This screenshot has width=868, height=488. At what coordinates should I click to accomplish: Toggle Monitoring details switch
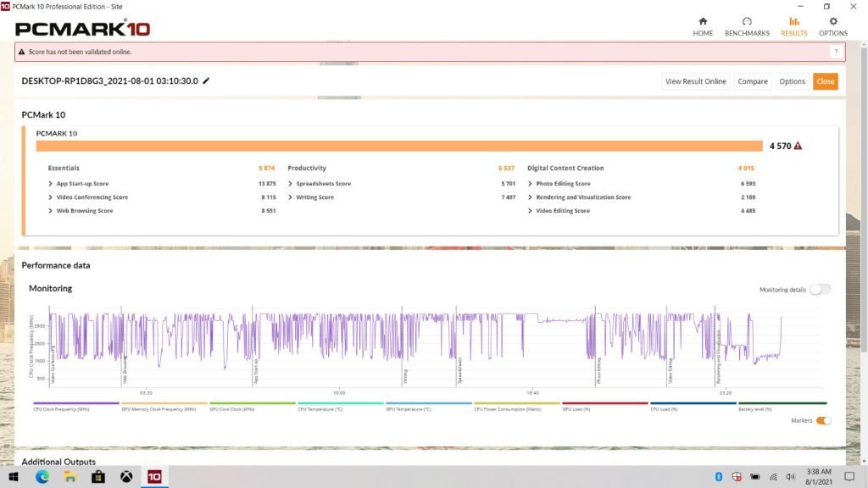pyautogui.click(x=820, y=290)
